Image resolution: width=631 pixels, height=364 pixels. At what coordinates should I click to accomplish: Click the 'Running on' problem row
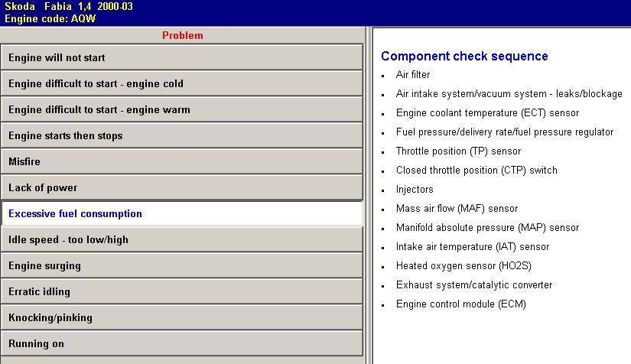click(x=182, y=343)
